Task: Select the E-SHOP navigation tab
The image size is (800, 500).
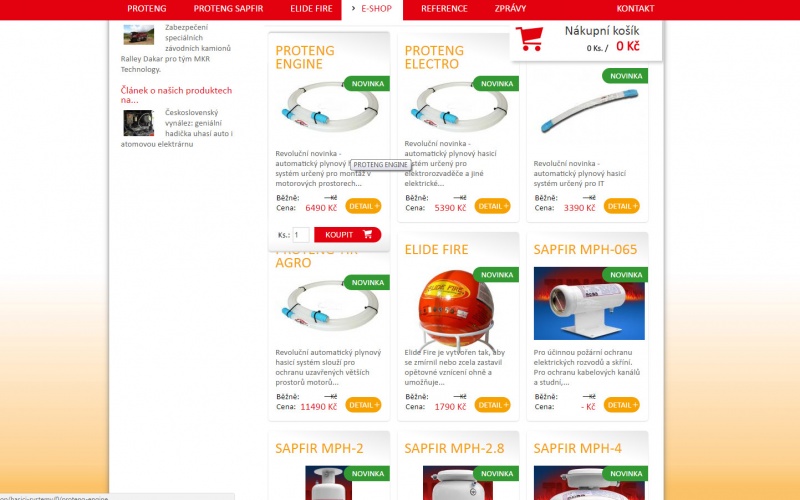Action: pyautogui.click(x=372, y=9)
